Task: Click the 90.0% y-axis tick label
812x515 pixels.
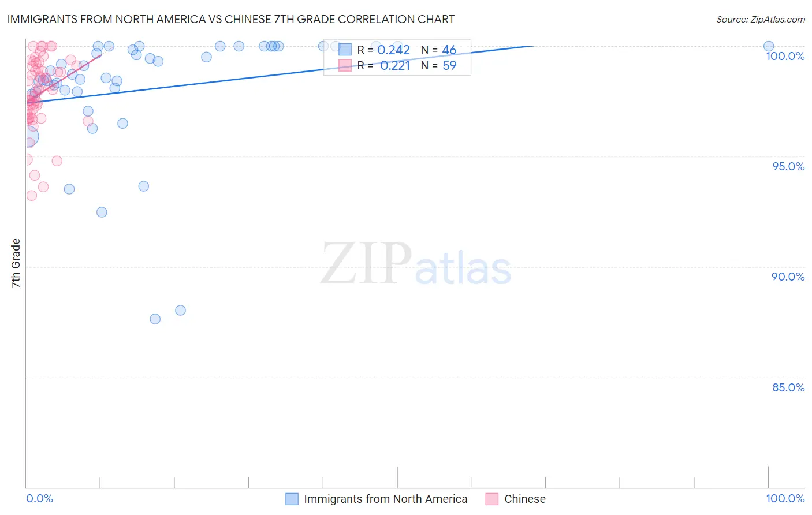Action: coord(788,277)
